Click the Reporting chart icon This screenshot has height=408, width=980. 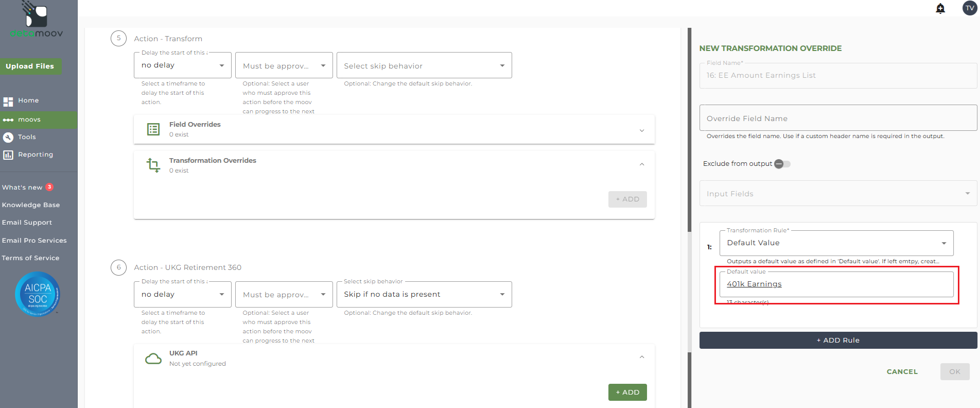[x=8, y=155]
